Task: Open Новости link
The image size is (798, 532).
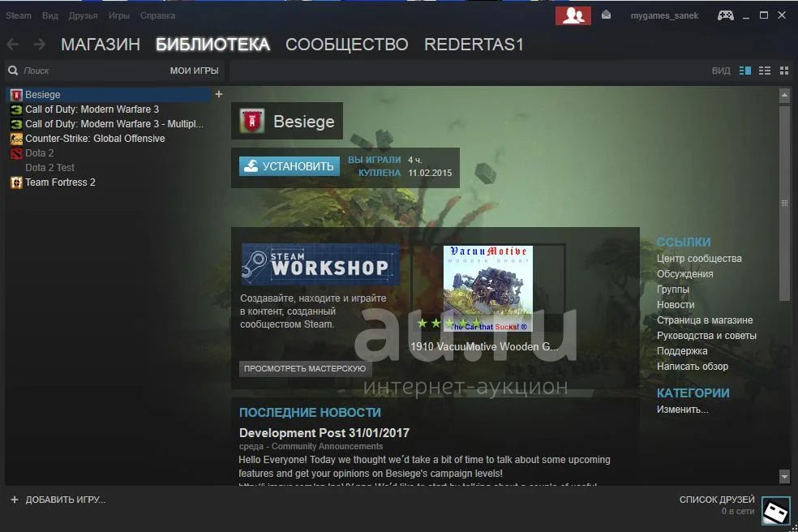Action: pos(676,305)
